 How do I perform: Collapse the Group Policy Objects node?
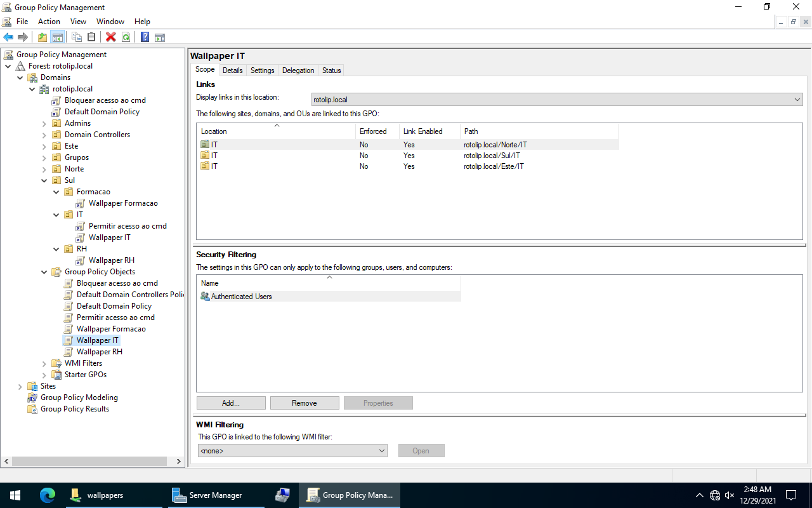coord(44,272)
